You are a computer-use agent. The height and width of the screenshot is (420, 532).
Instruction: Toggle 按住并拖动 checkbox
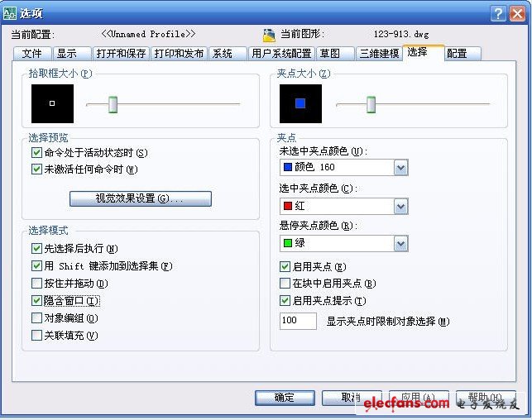pyautogui.click(x=36, y=283)
